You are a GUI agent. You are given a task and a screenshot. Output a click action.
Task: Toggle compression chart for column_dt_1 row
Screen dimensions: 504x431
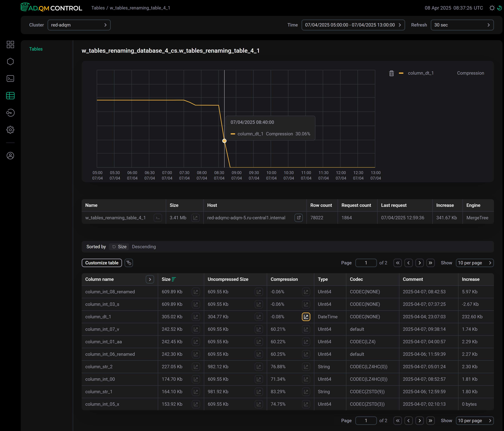pyautogui.click(x=306, y=317)
